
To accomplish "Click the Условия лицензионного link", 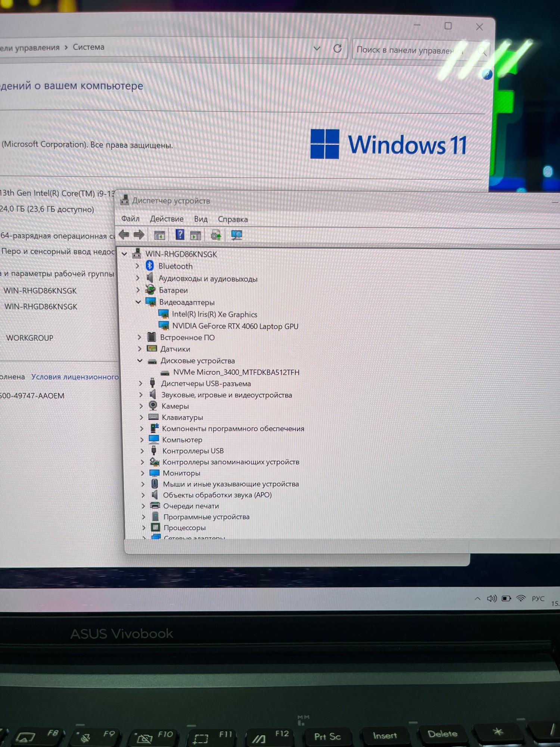I will [75, 377].
